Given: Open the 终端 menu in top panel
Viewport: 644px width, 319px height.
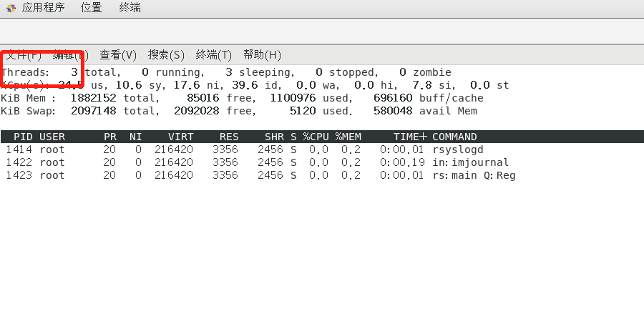Looking at the screenshot, I should (x=130, y=7).
